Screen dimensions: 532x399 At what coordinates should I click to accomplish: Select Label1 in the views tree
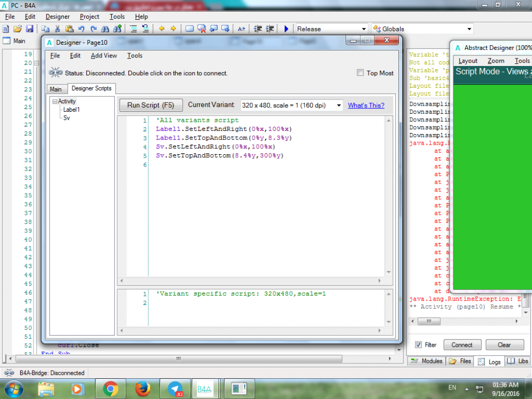pyautogui.click(x=71, y=110)
